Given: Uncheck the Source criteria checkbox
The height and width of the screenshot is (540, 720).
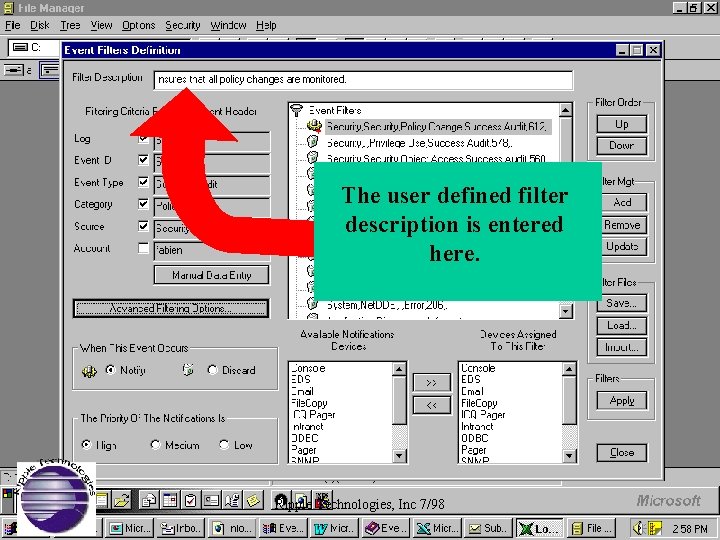Looking at the screenshot, I should tap(143, 225).
